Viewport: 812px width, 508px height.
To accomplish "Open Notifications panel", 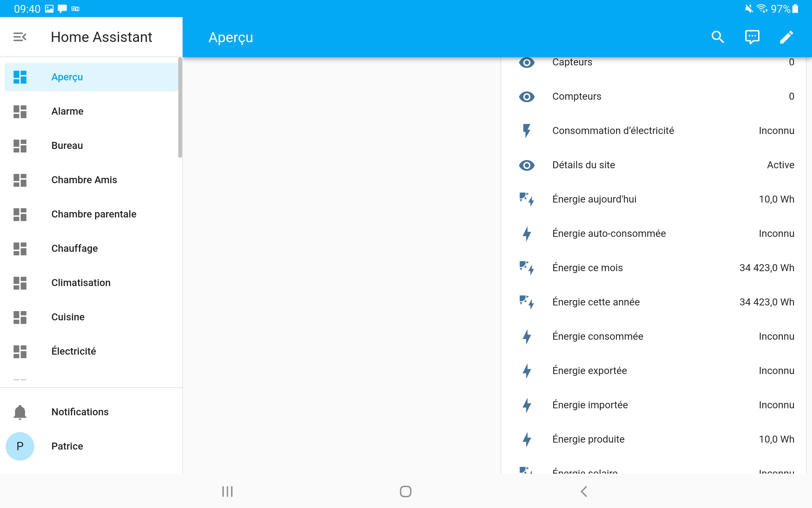I will point(91,412).
